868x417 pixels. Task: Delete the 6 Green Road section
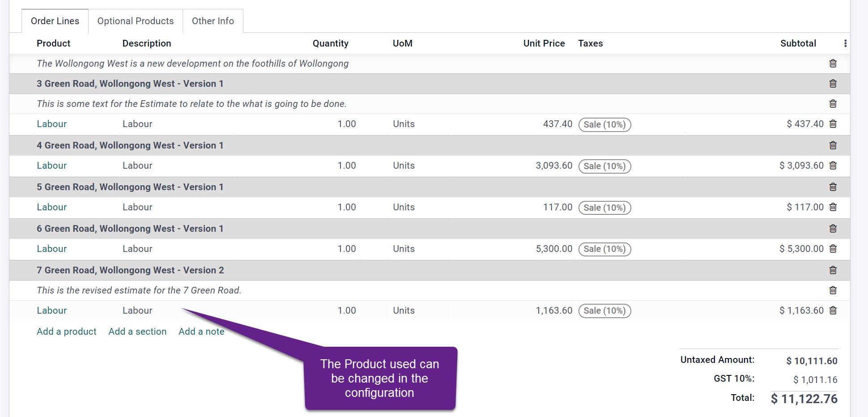[x=833, y=229]
